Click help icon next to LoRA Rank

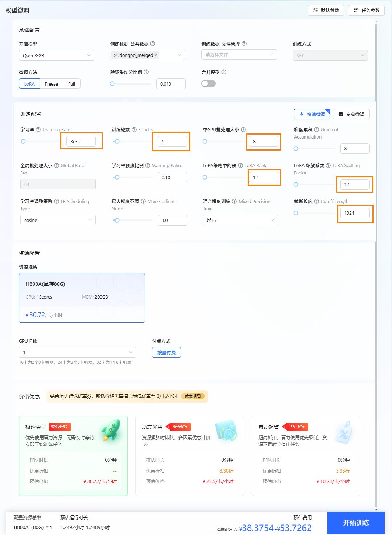[x=240, y=165]
